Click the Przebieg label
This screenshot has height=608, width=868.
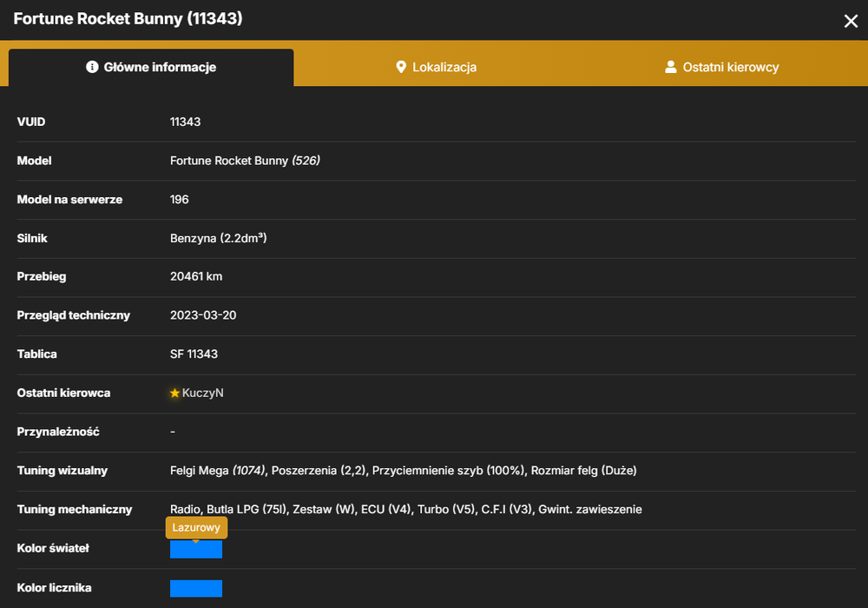click(42, 276)
